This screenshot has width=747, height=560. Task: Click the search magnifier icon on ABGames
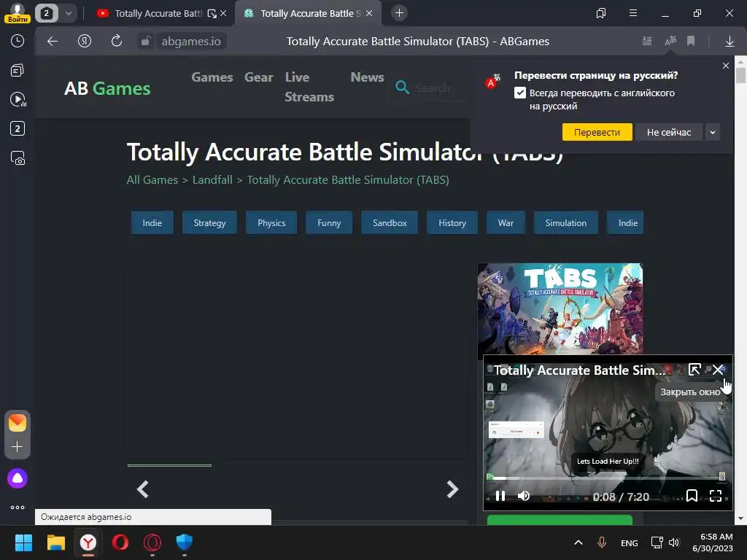pos(403,87)
